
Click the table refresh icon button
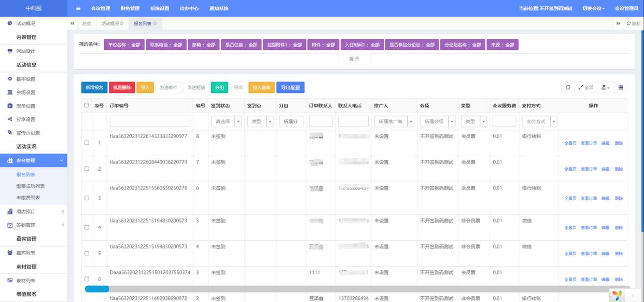[x=568, y=88]
